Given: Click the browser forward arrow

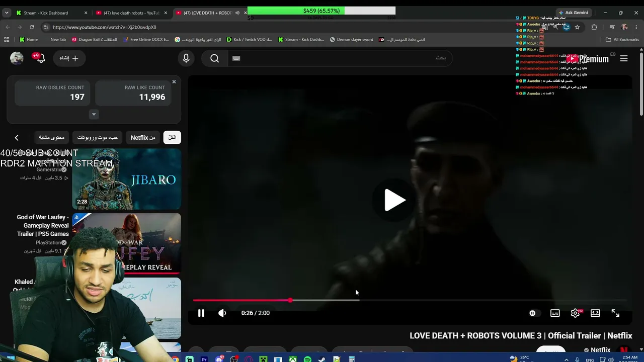Looking at the screenshot, I should click(x=20, y=27).
